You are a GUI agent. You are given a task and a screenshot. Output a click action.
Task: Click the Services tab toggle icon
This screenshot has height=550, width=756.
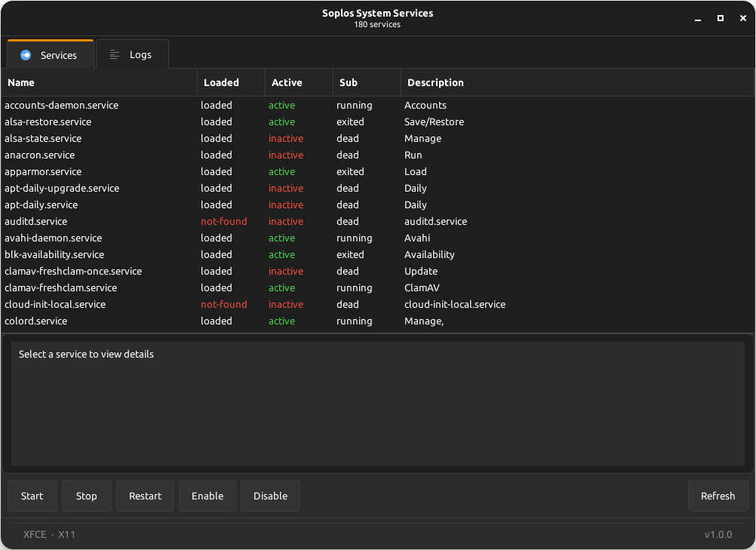point(26,55)
